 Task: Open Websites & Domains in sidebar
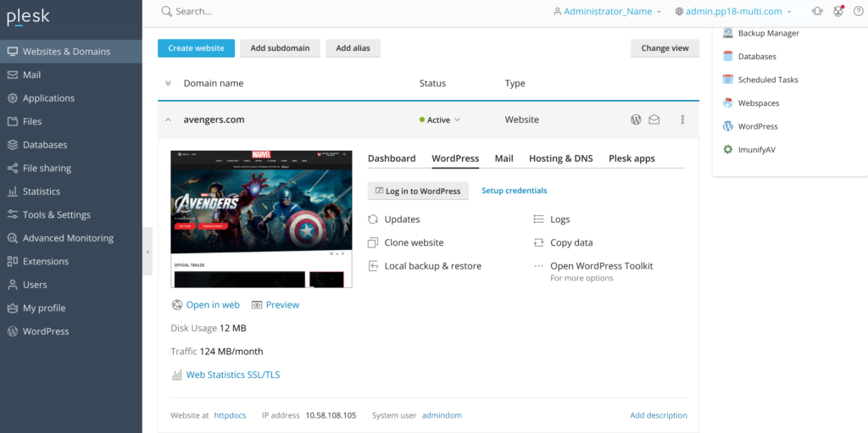point(71,52)
